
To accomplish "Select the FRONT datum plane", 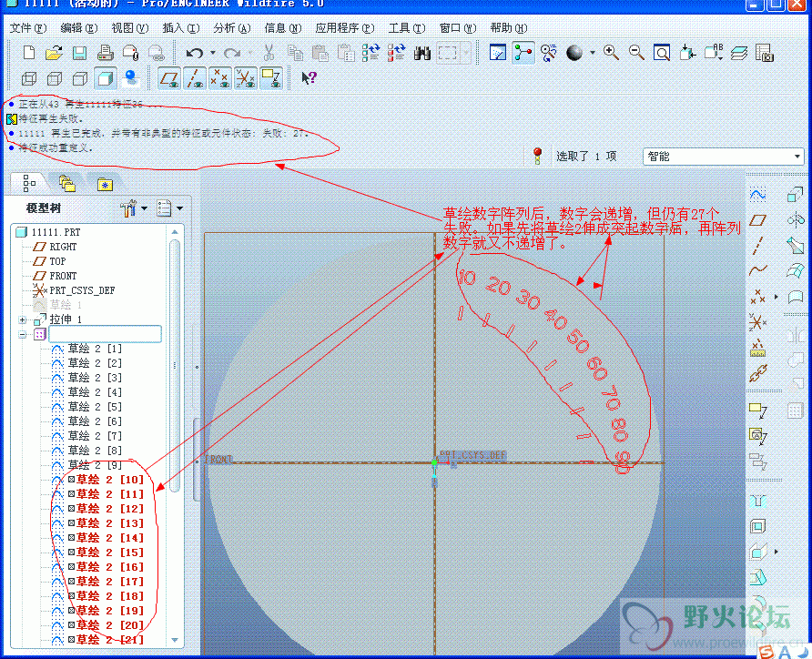I will (x=63, y=276).
